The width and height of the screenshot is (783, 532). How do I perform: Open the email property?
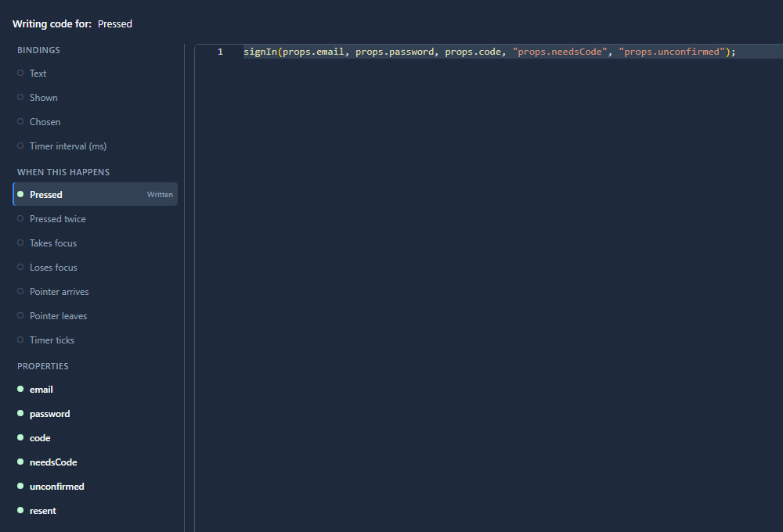(95, 390)
